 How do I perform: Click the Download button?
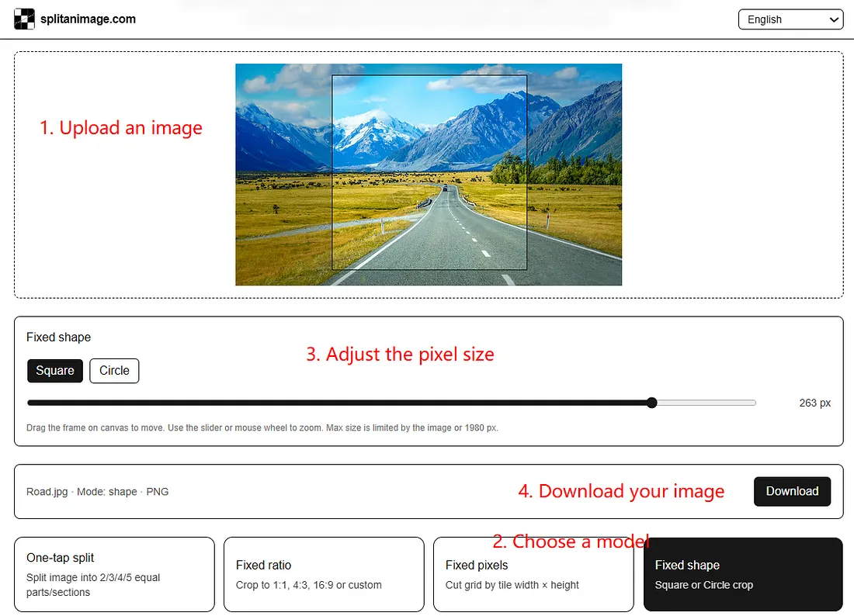click(792, 491)
